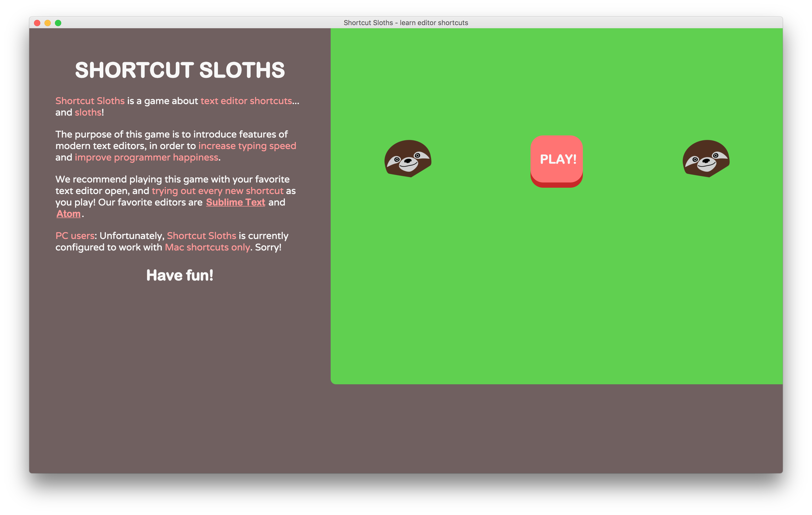The width and height of the screenshot is (812, 515).
Task: Click the right sloth face icon
Action: (706, 159)
